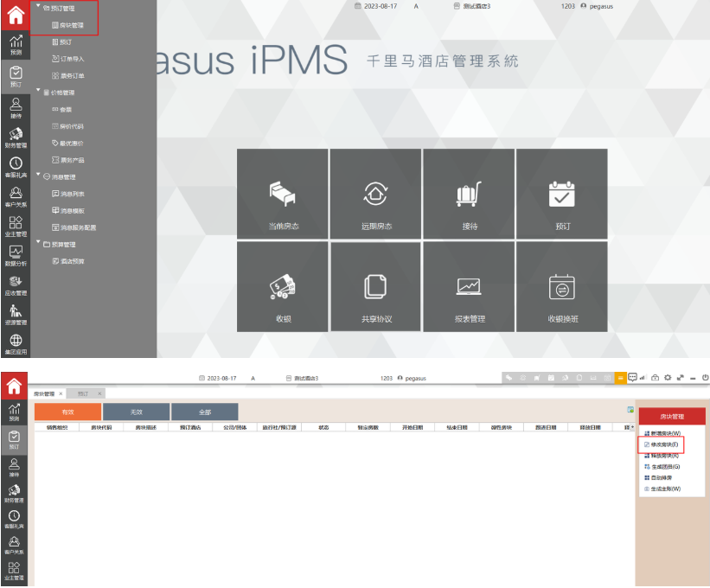Image resolution: width=710 pixels, height=588 pixels.
Task: Click 修改房块(E) in the 房块管理 panel
Action: (661, 444)
